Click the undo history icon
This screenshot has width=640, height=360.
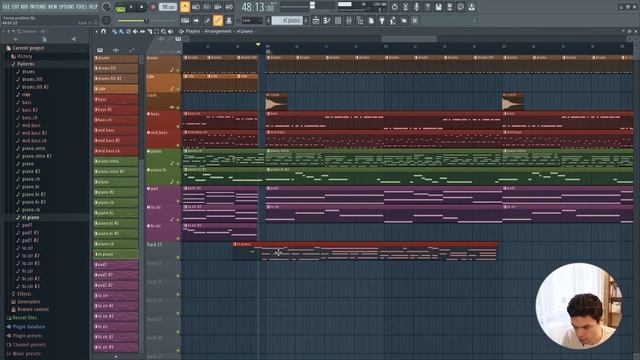click(394, 7)
